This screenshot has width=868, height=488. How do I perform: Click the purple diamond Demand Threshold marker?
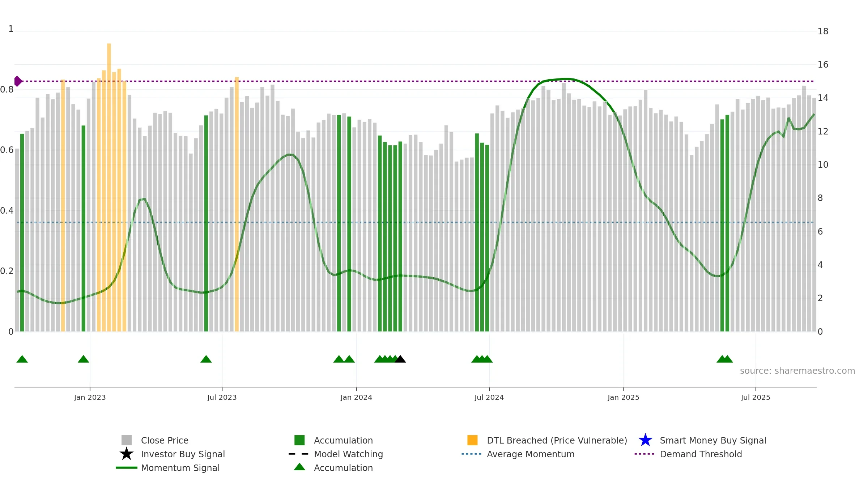(x=18, y=81)
